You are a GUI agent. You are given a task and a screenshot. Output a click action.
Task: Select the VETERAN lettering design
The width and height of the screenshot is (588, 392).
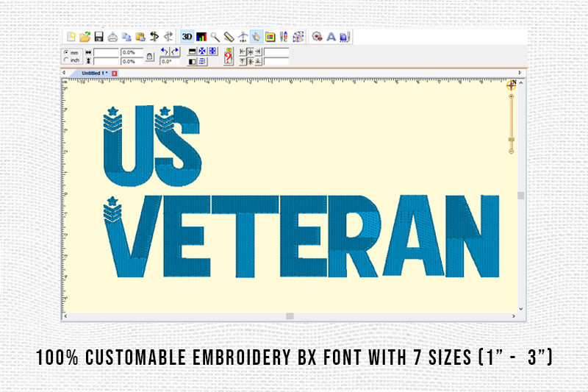tap(301, 237)
